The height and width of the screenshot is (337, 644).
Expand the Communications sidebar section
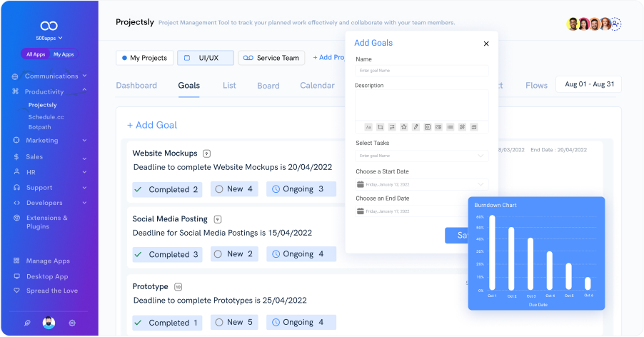pos(50,76)
